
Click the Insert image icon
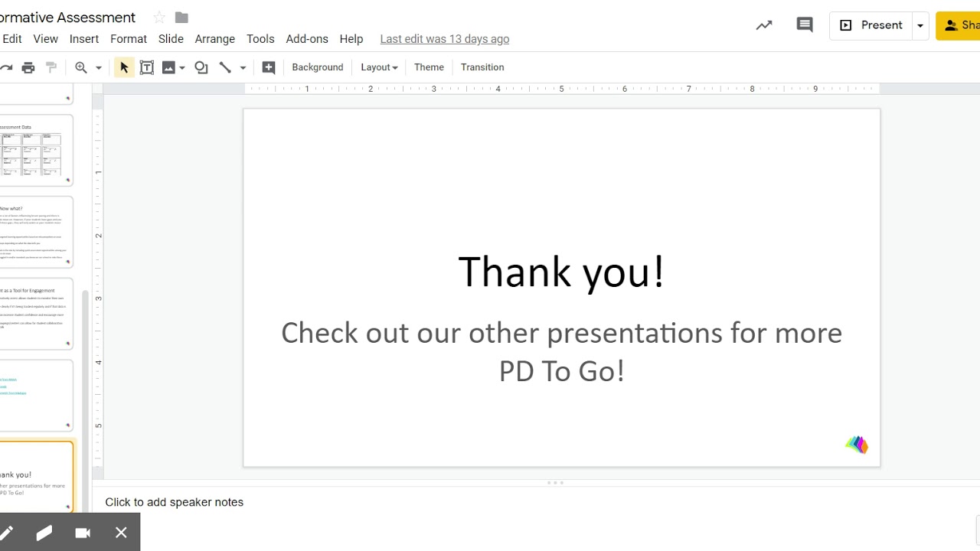(169, 67)
